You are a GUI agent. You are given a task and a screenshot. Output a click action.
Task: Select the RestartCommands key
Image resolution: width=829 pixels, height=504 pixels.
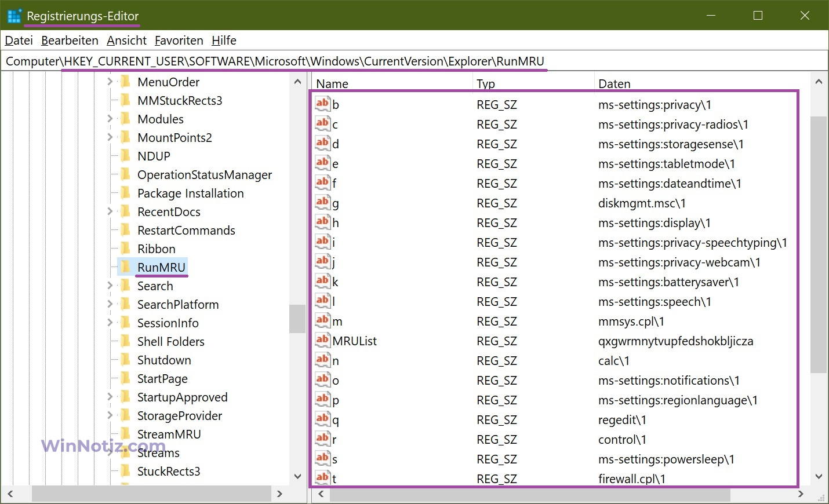186,230
